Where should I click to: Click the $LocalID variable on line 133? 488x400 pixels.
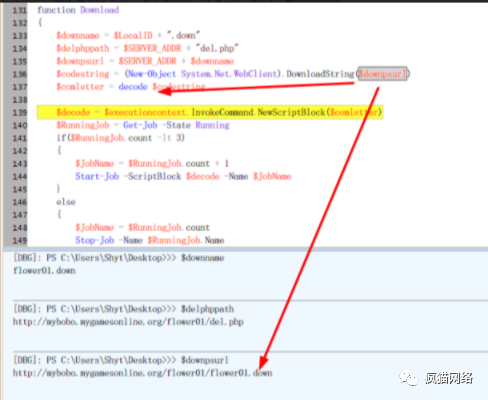[133, 35]
